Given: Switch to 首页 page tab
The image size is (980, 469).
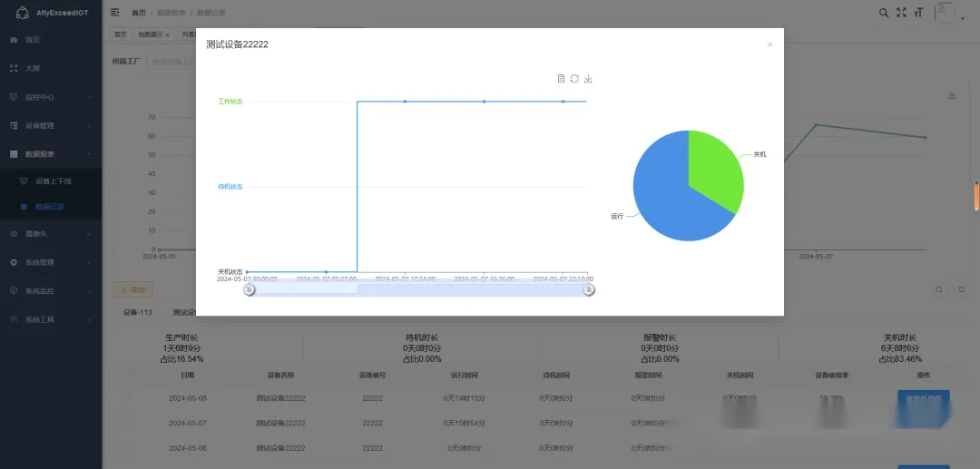Looking at the screenshot, I should [120, 35].
